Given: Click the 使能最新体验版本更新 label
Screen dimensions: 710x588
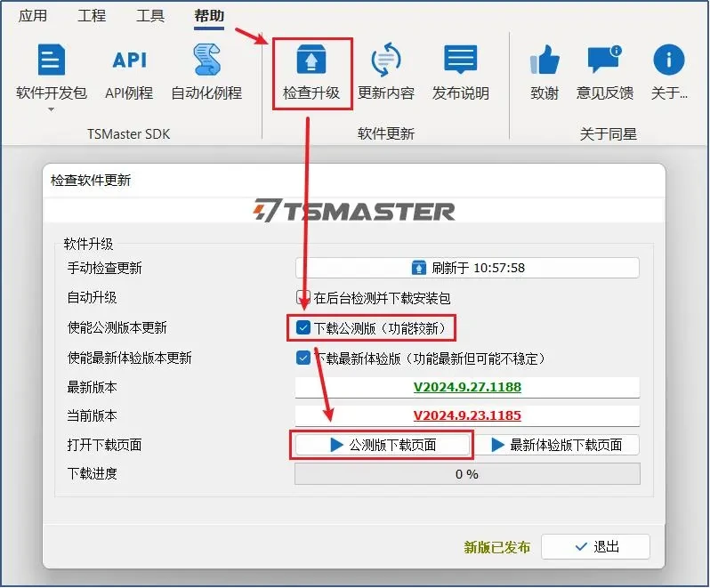Looking at the screenshot, I should coord(130,358).
